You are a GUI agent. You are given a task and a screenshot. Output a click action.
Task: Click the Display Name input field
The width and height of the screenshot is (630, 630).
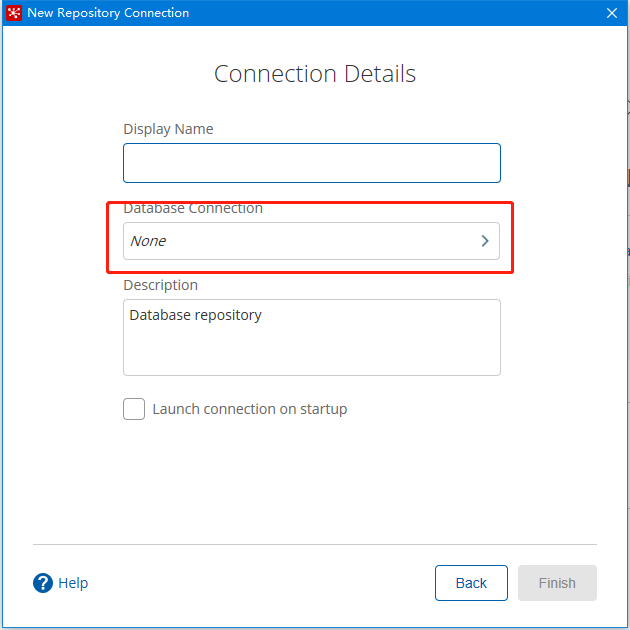312,163
